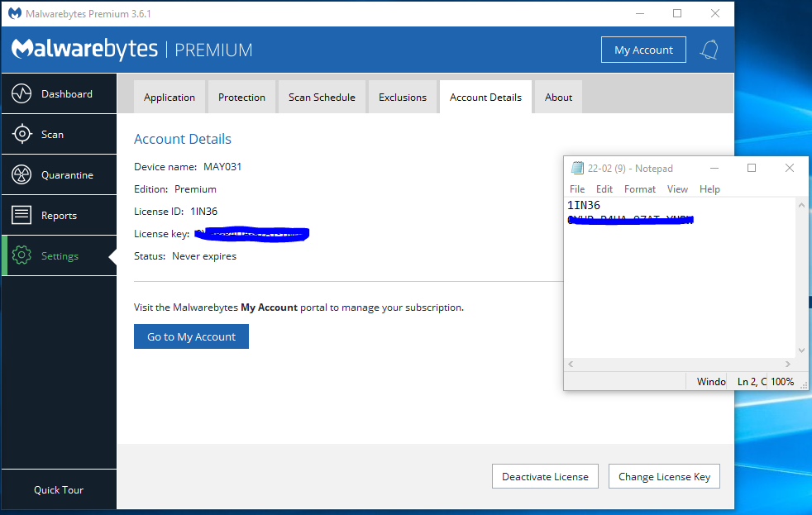812x515 pixels.
Task: Click Notepad horizontal scrollbar right arrow
Action: (788, 364)
